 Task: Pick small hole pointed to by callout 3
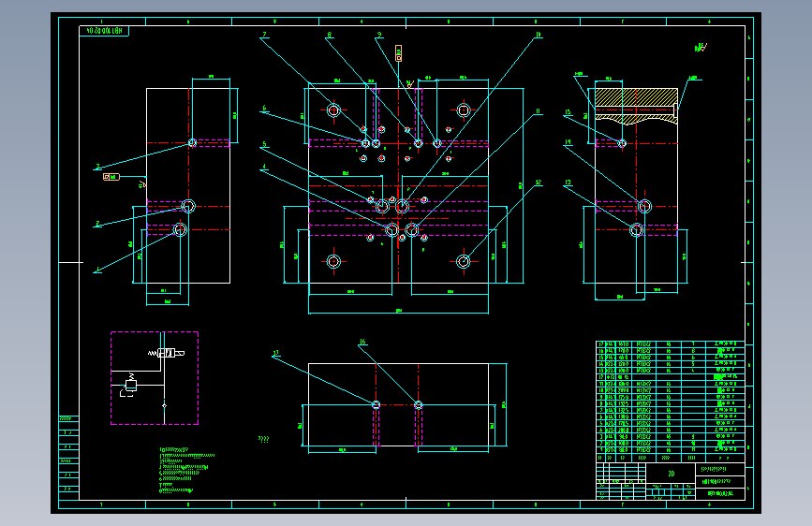click(x=192, y=142)
